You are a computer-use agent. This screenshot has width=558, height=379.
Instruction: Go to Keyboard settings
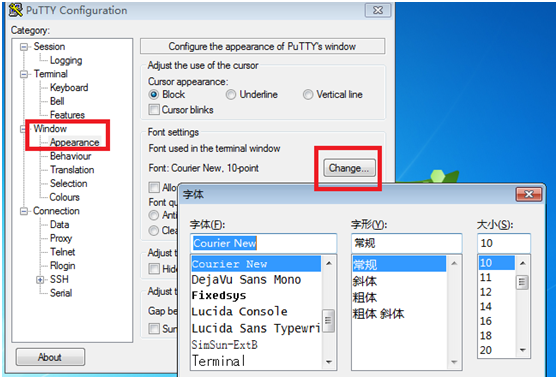[x=69, y=88]
